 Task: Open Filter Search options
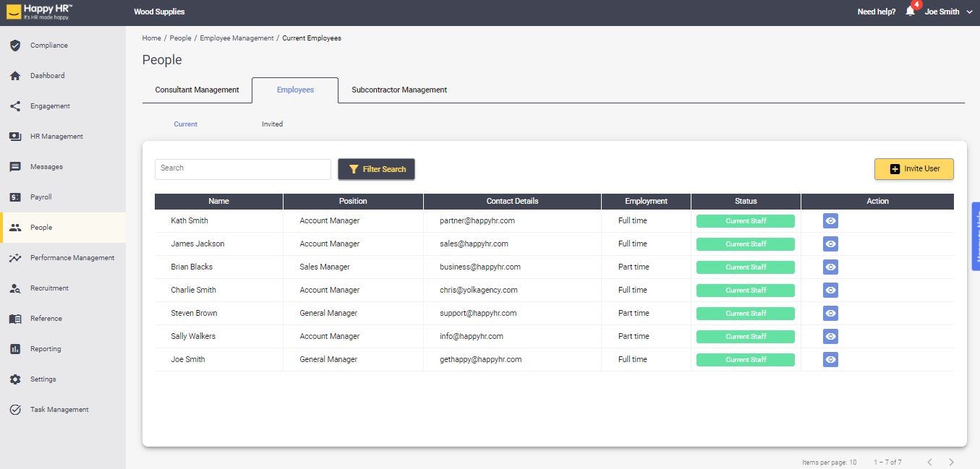click(376, 168)
